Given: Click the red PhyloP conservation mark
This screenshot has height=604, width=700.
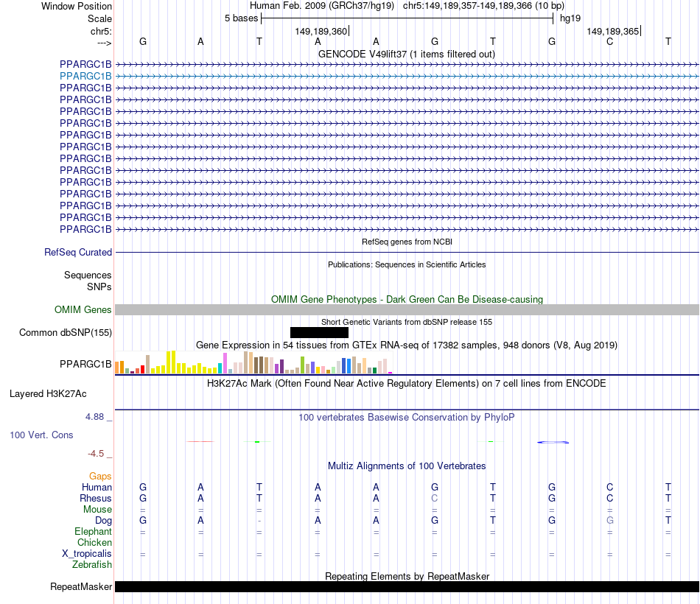Looking at the screenshot, I should coord(200,441).
